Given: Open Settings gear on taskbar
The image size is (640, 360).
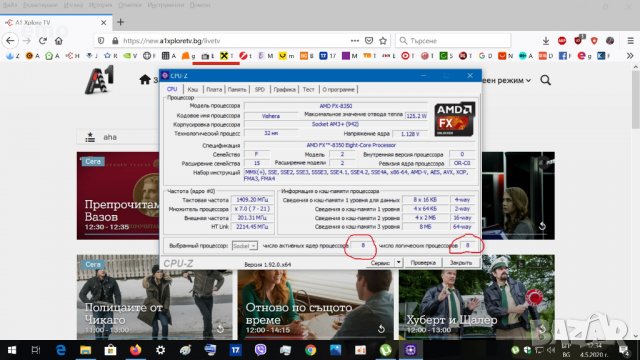Looking at the screenshot, I should [x=160, y=350].
